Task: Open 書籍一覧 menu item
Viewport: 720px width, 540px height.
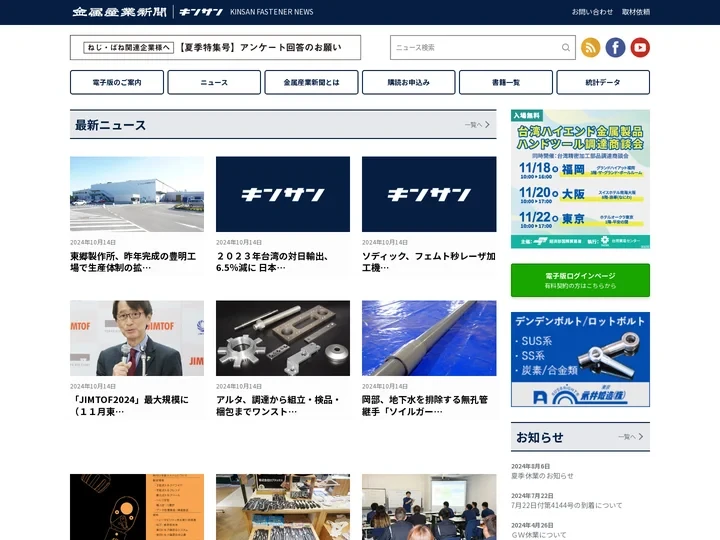Action: (506, 82)
